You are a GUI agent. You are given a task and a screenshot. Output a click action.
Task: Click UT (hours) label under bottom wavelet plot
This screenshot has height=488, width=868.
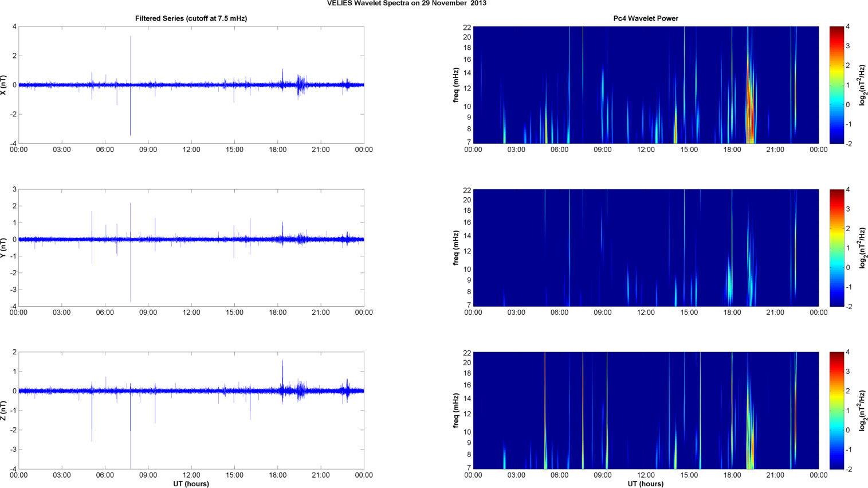[646, 483]
